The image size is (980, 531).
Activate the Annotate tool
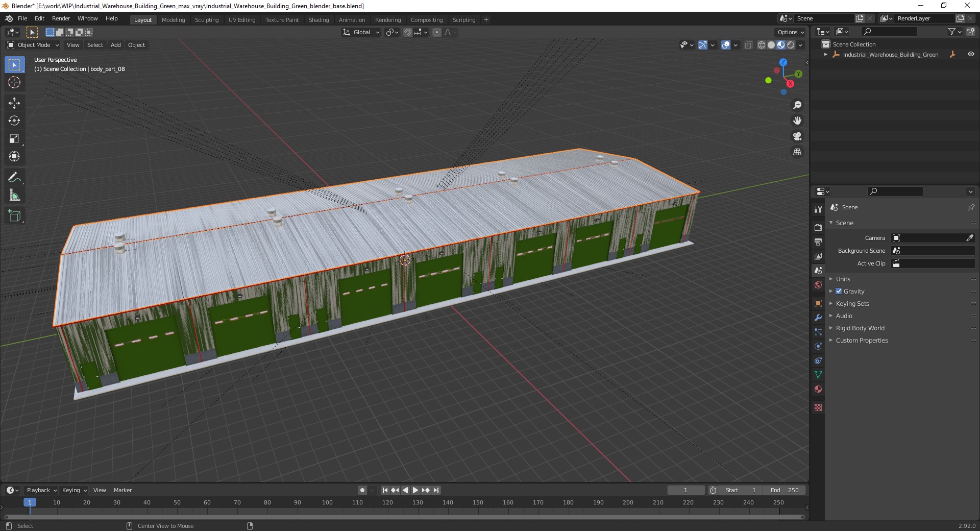pos(14,178)
